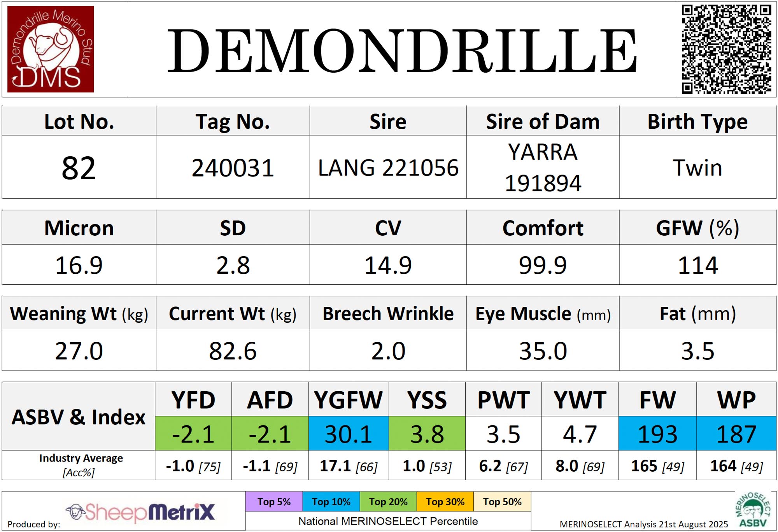Click the WP index value 187
The height and width of the screenshot is (532, 778).
[736, 434]
